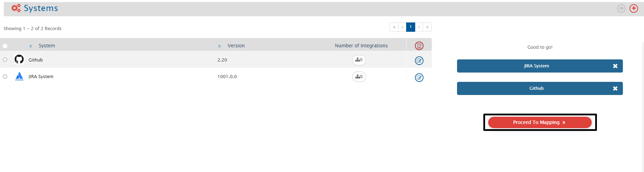Click JIRA System integrations count badge
This screenshot has width=644, height=172.
click(x=359, y=77)
